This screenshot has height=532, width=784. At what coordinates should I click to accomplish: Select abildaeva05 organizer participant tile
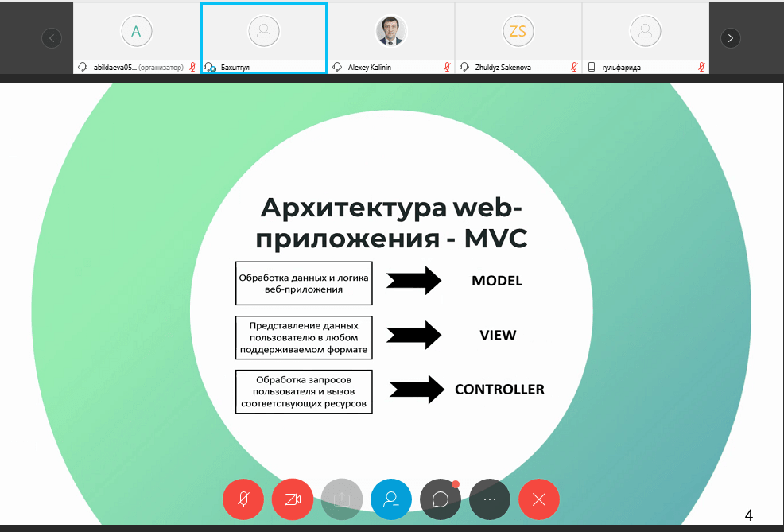[137, 38]
